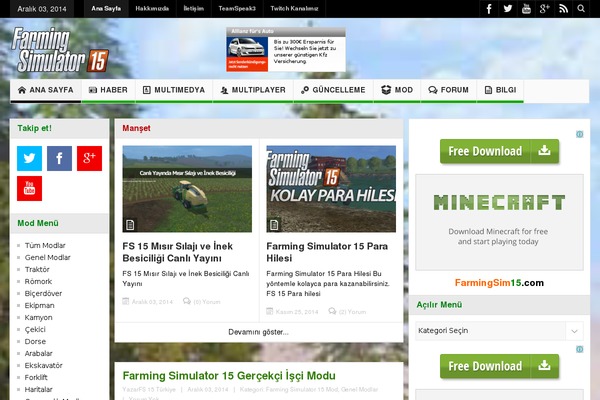Click Devamını göster... link
600x400 pixels.
(259, 332)
